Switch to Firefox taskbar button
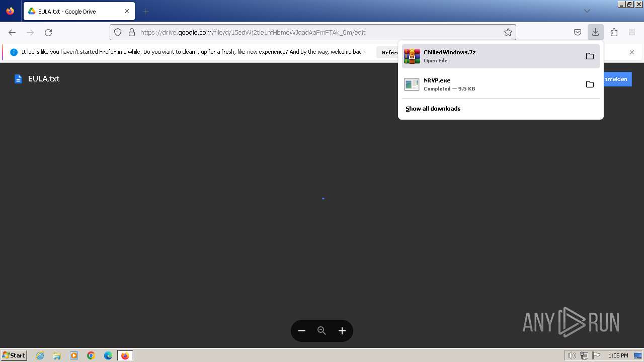Image resolution: width=644 pixels, height=362 pixels. pyautogui.click(x=125, y=355)
